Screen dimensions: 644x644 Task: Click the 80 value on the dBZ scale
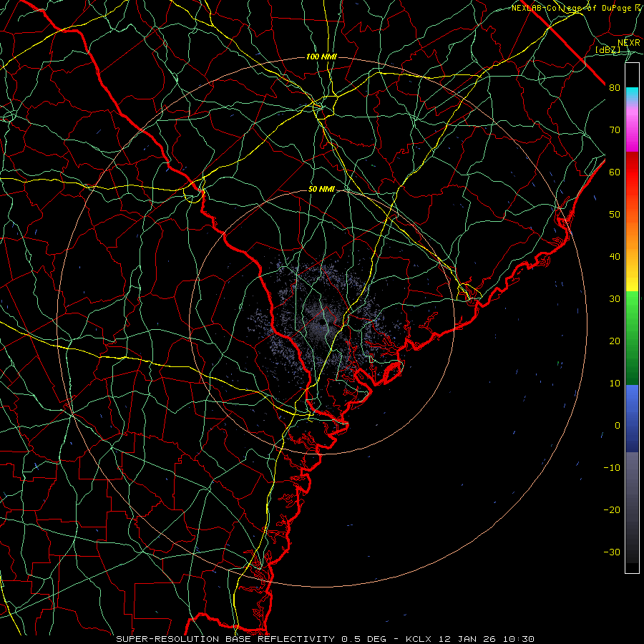coord(615,87)
